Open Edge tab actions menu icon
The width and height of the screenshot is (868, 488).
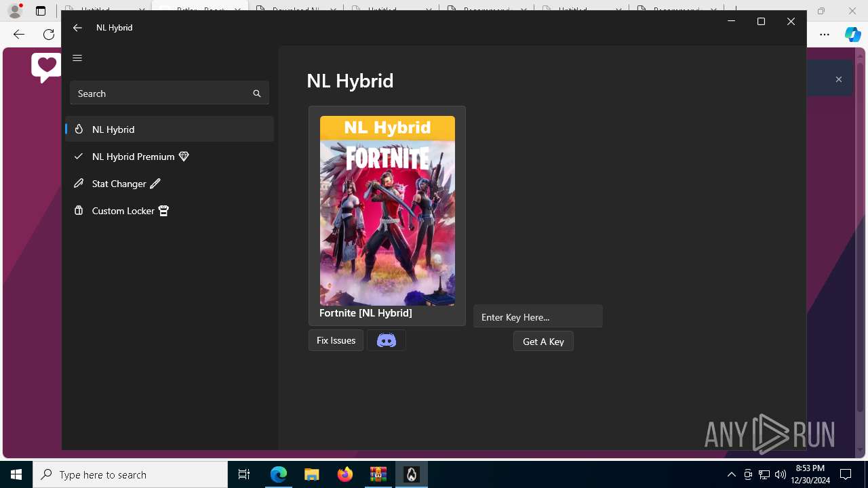pyautogui.click(x=41, y=11)
